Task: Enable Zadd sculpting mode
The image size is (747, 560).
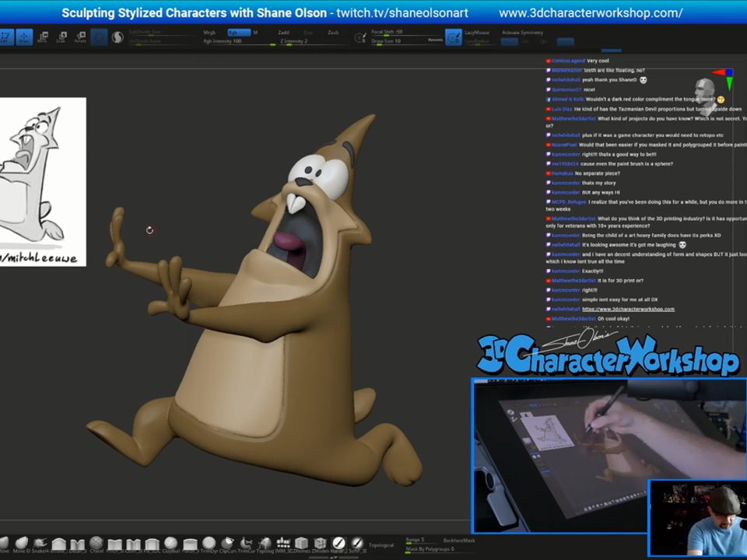Action: [x=284, y=33]
